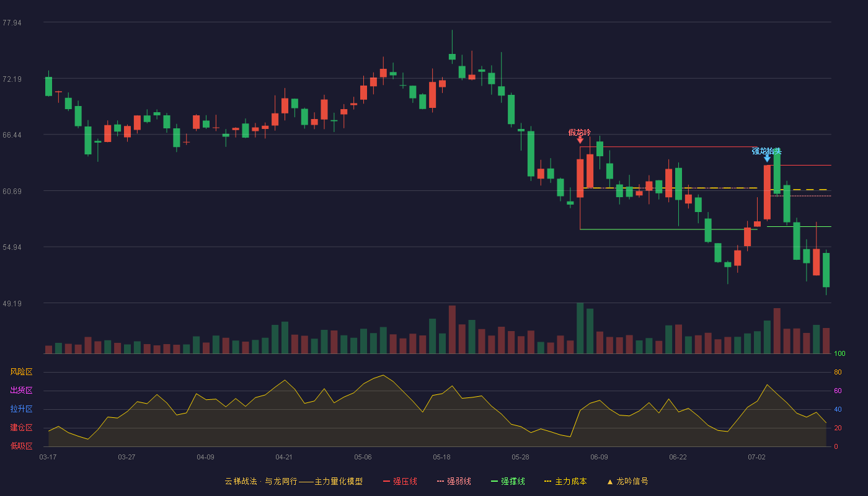Click the red 假龙吟 arrow marker
The height and width of the screenshot is (496, 868).
pyautogui.click(x=580, y=140)
